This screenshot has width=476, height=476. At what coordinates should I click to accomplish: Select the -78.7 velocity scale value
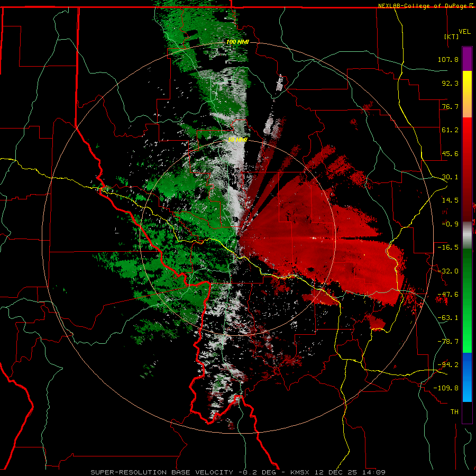(x=448, y=342)
